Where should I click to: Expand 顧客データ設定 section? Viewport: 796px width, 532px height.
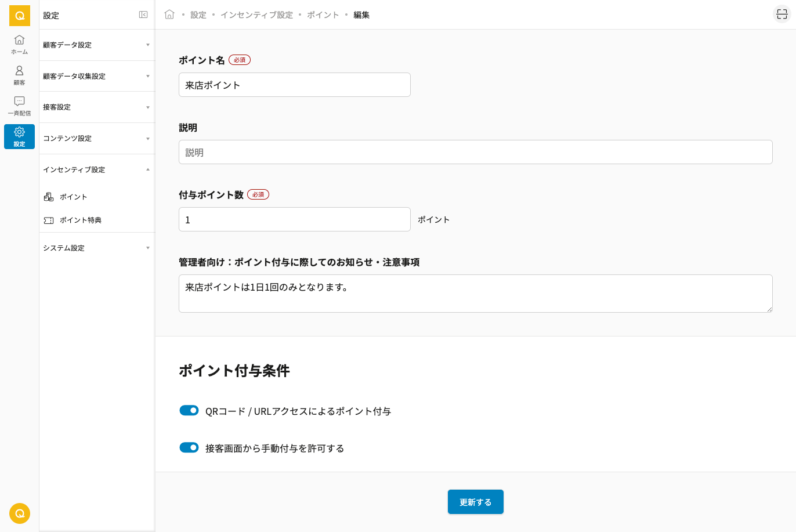click(96, 45)
